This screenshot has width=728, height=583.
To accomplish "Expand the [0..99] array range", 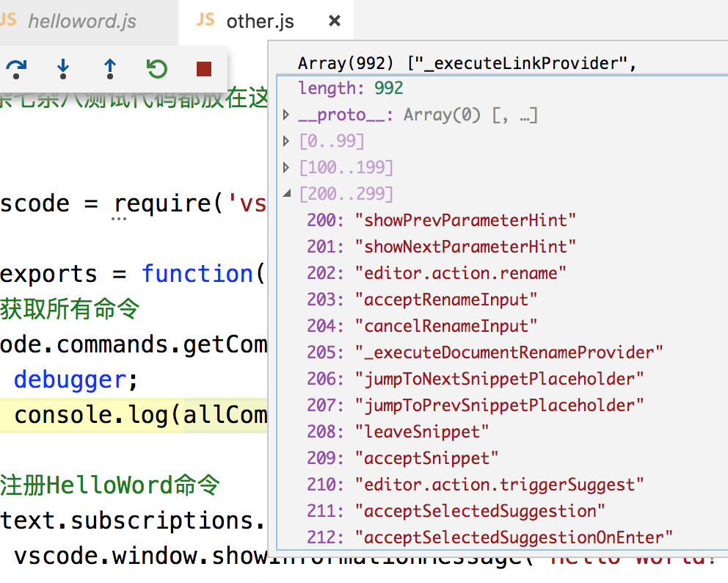I will 286,141.
